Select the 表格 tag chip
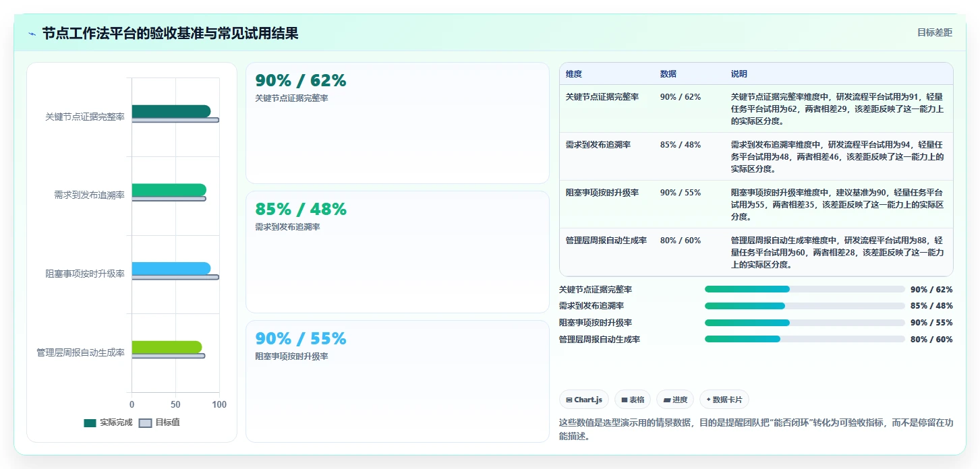980x469 pixels. pos(633,400)
